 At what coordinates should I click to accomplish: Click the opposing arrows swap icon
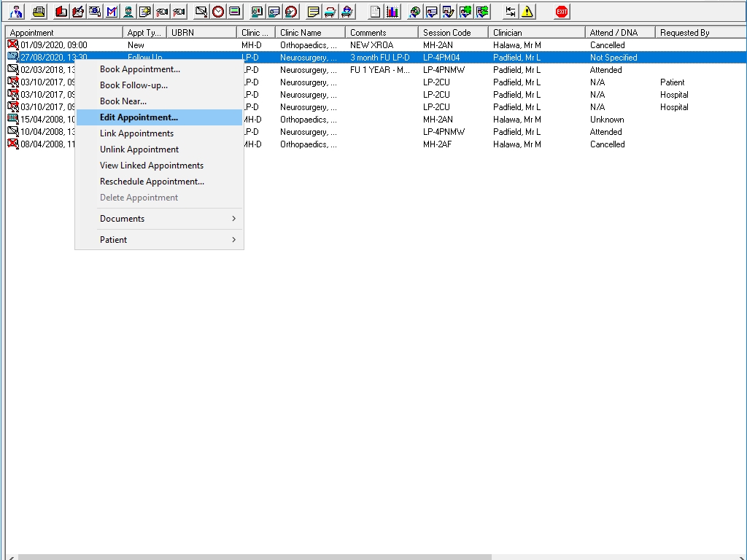pos(510,12)
